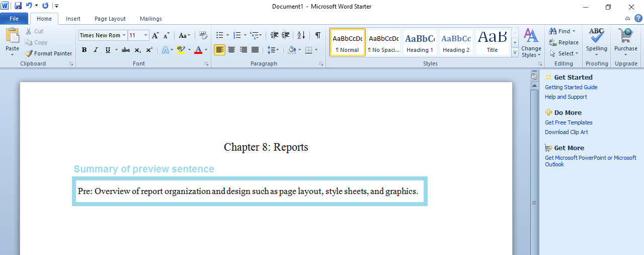
Task: Switch to the Page Layout tab
Action: click(x=110, y=19)
